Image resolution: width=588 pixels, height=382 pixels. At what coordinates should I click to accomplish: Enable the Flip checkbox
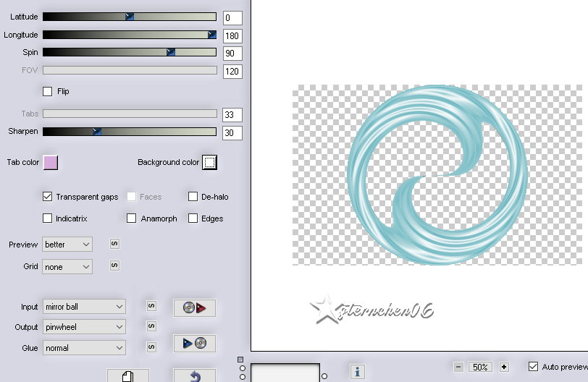(48, 92)
